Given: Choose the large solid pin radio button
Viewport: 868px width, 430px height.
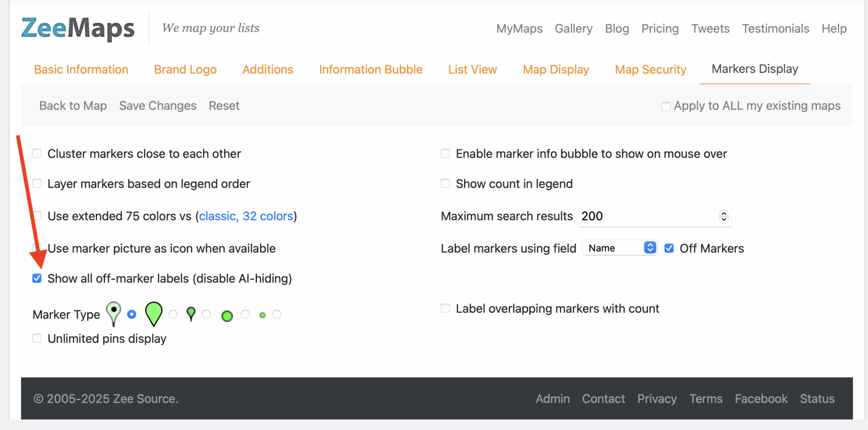Looking at the screenshot, I should (x=173, y=314).
